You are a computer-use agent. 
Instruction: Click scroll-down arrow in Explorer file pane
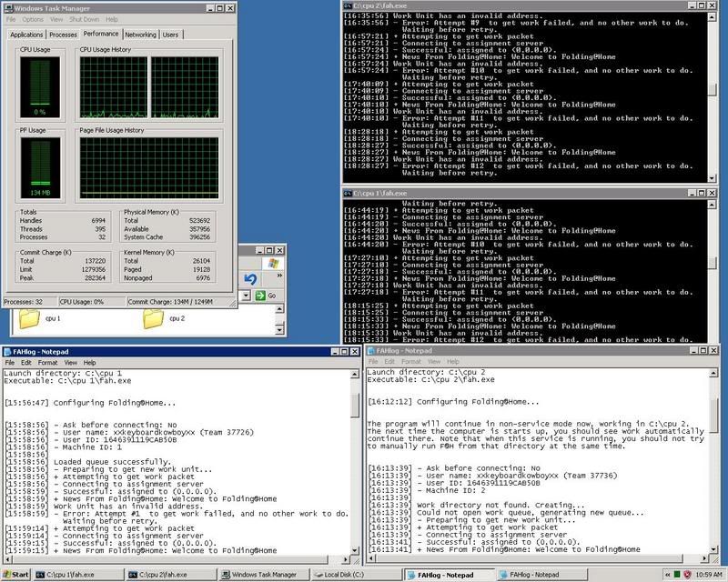pyautogui.click(x=279, y=329)
